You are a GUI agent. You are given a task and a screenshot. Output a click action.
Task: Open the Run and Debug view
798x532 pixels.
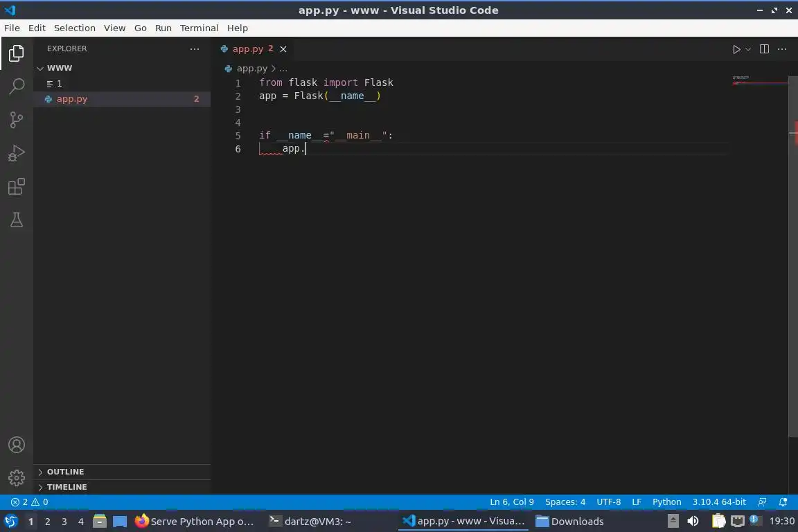17,152
